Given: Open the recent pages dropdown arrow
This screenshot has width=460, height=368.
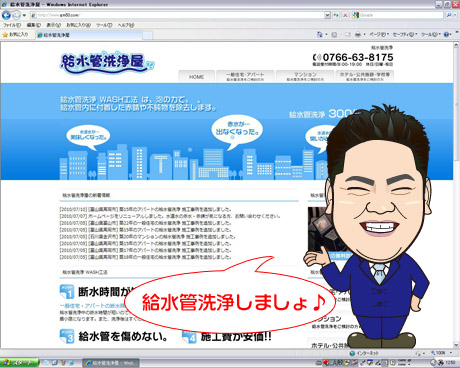Looking at the screenshot, I should [24, 15].
